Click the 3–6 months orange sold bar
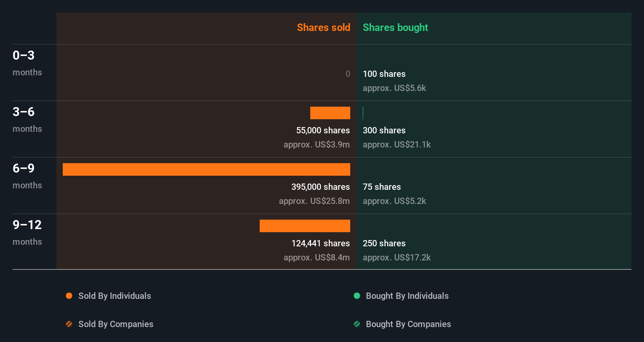 (x=330, y=113)
